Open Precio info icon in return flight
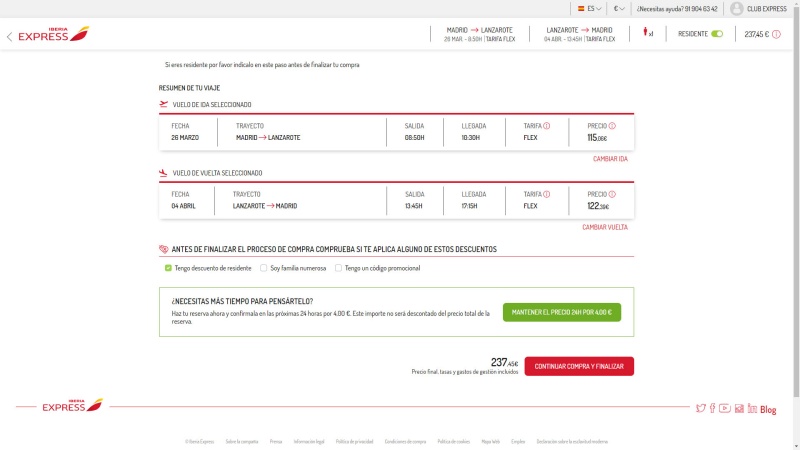 [612, 194]
